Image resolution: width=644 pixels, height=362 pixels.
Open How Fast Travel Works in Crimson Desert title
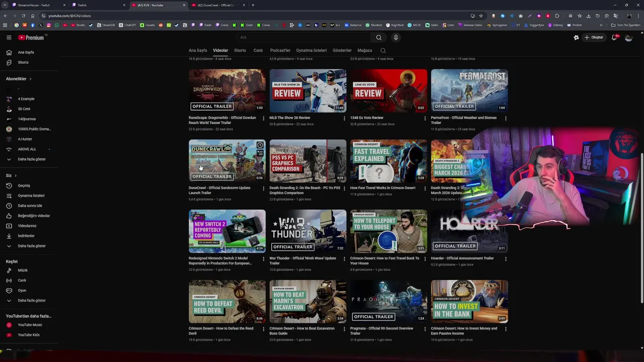(383, 188)
